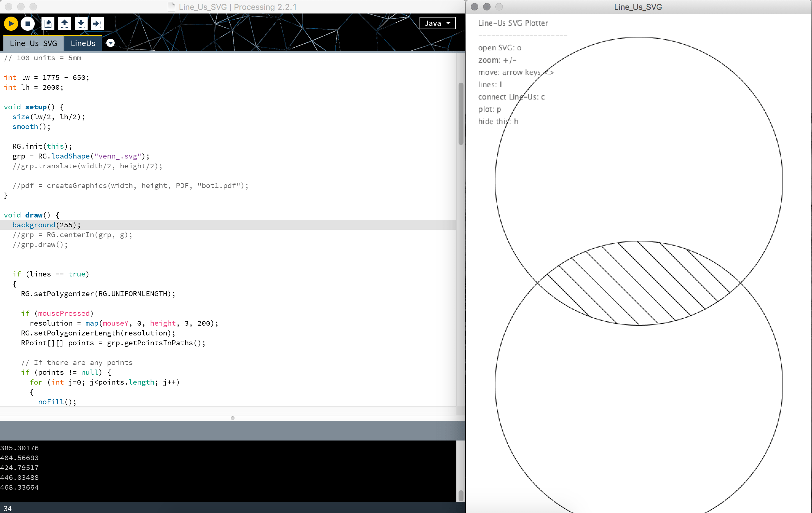Open the tab menu arrow button
812x513 pixels.
coord(110,43)
